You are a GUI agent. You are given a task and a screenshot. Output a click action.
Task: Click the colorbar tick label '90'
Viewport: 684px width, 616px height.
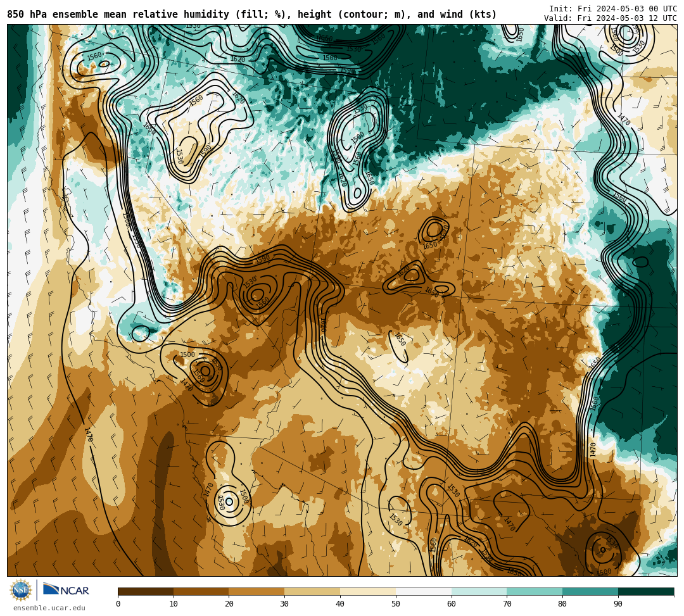(x=618, y=604)
